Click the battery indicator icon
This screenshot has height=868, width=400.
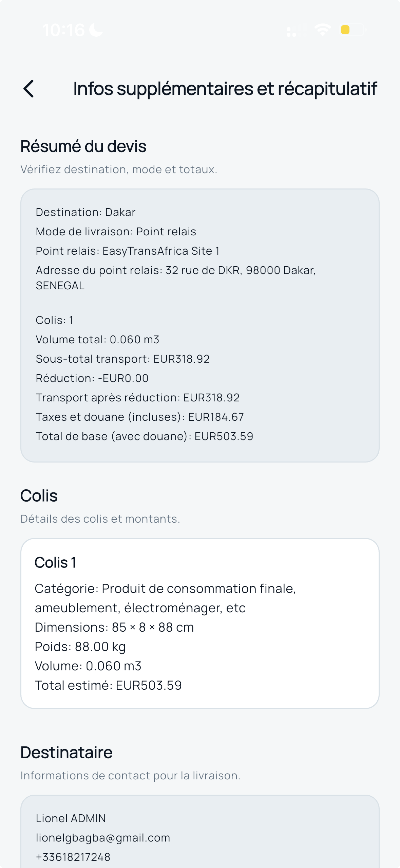[x=352, y=30]
